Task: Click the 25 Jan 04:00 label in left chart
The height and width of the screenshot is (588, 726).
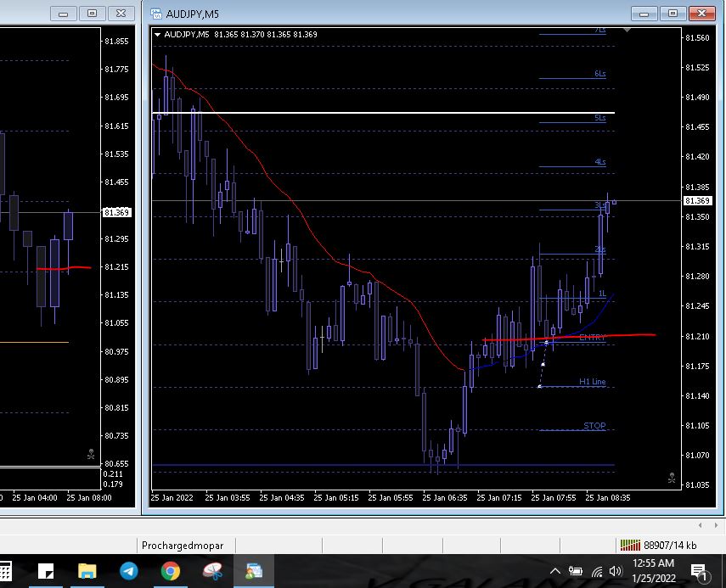Action: click(35, 498)
